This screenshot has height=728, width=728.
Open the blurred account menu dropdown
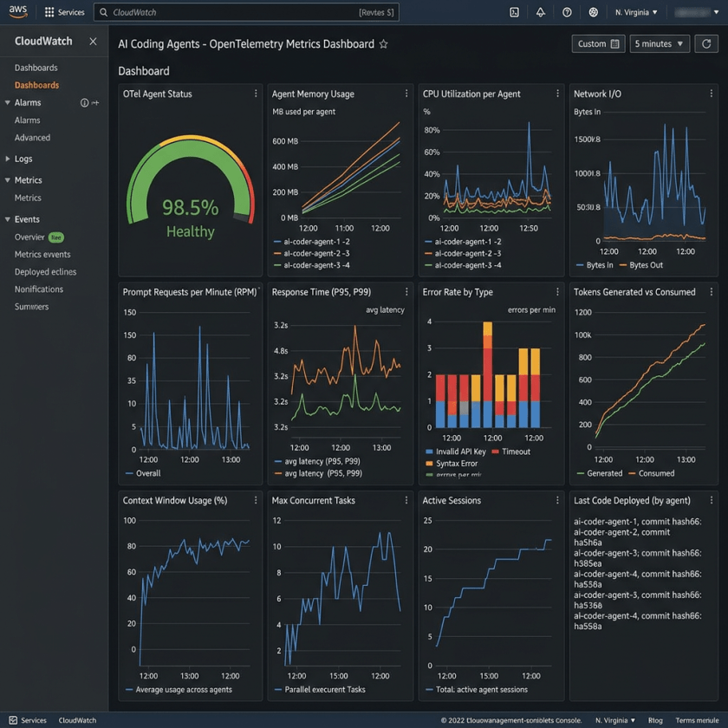[x=697, y=12]
